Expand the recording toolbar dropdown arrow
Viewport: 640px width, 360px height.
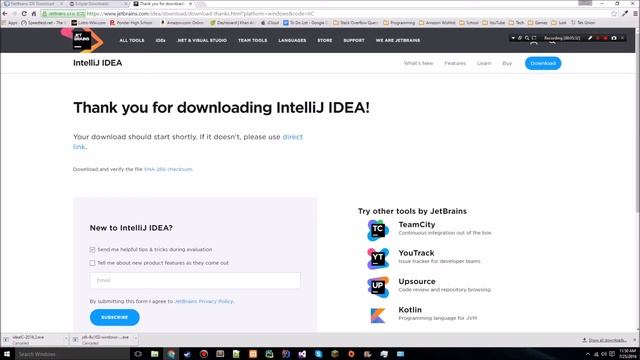pyautogui.click(x=513, y=38)
